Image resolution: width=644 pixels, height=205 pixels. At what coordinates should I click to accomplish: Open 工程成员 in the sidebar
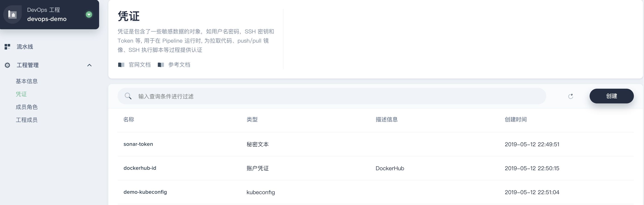pyautogui.click(x=27, y=120)
